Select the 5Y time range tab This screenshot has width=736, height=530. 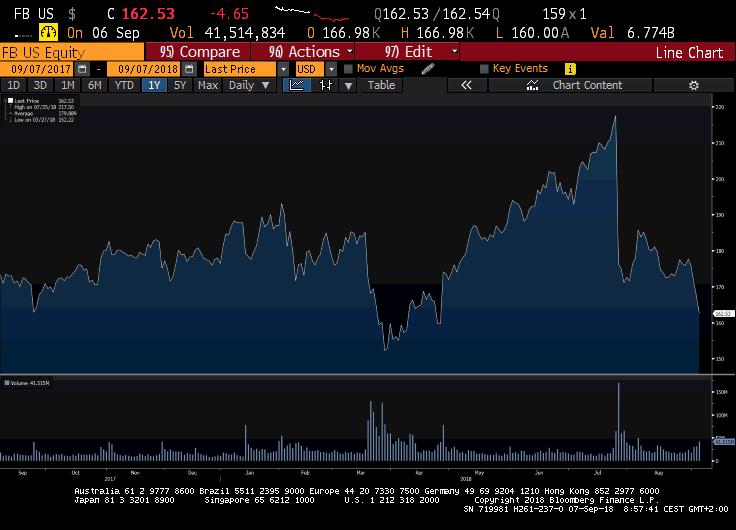click(x=180, y=85)
